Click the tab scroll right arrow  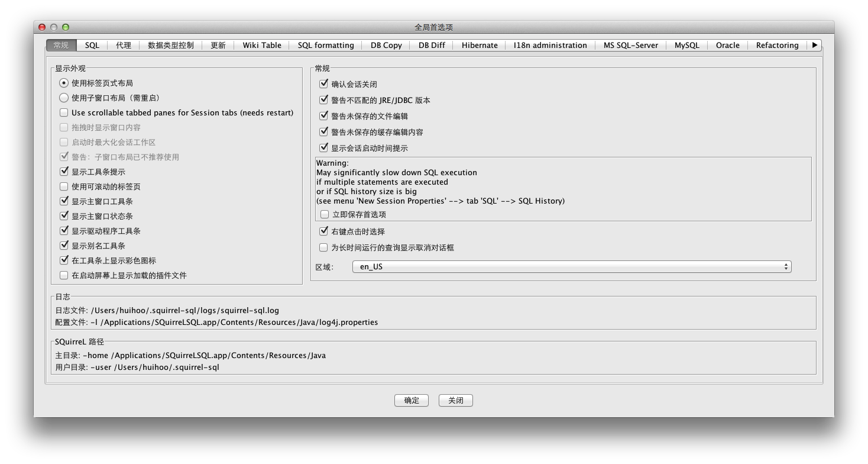pos(815,45)
